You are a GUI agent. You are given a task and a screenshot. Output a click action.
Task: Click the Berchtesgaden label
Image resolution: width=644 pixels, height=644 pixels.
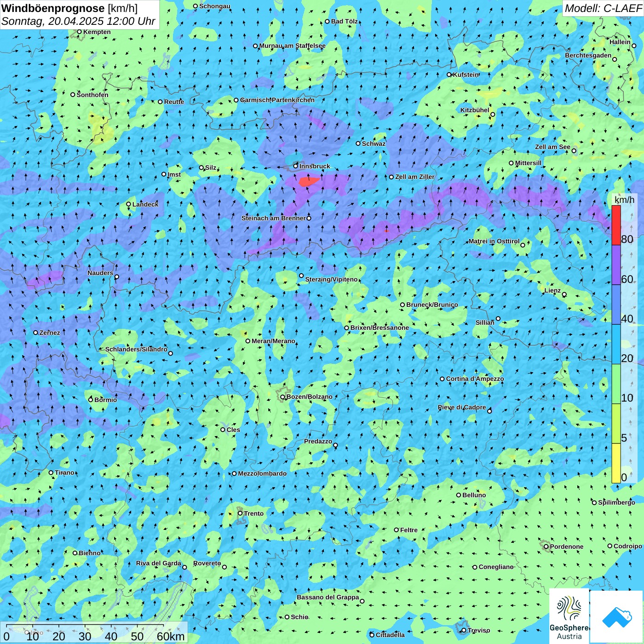pos(588,55)
